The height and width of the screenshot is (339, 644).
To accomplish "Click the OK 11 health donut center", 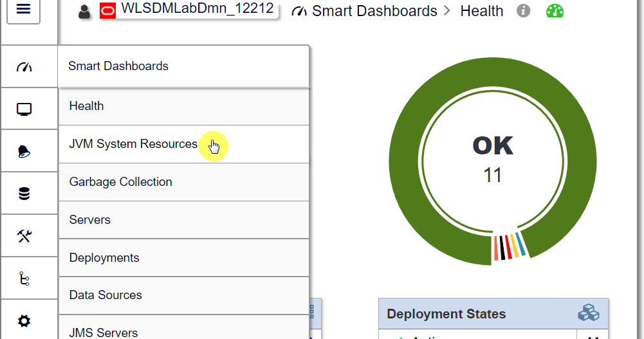I will pyautogui.click(x=492, y=160).
